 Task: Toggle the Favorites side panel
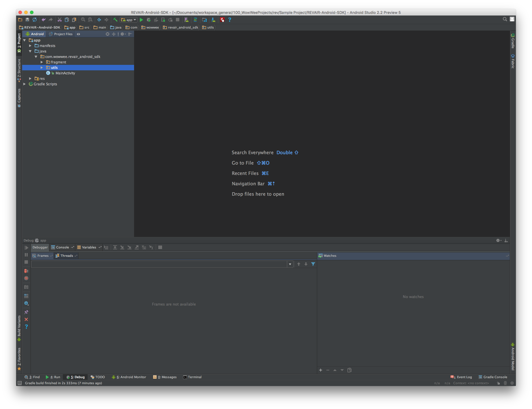click(19, 359)
